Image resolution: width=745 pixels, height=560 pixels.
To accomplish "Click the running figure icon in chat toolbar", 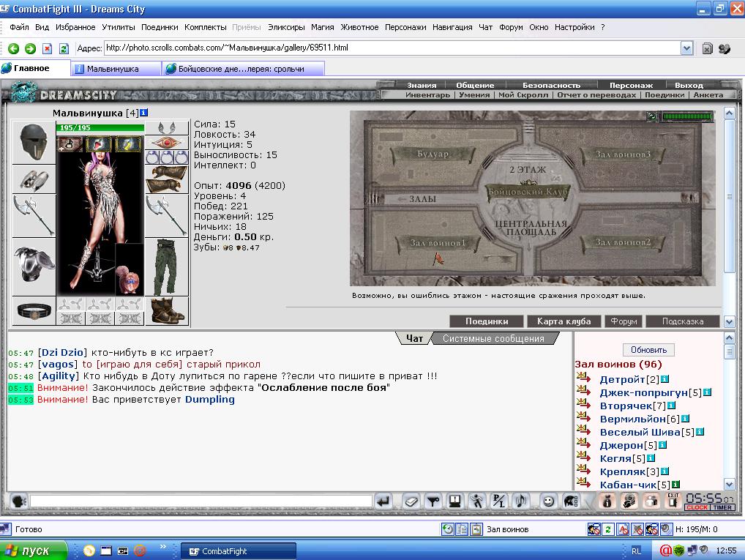I will tap(476, 501).
